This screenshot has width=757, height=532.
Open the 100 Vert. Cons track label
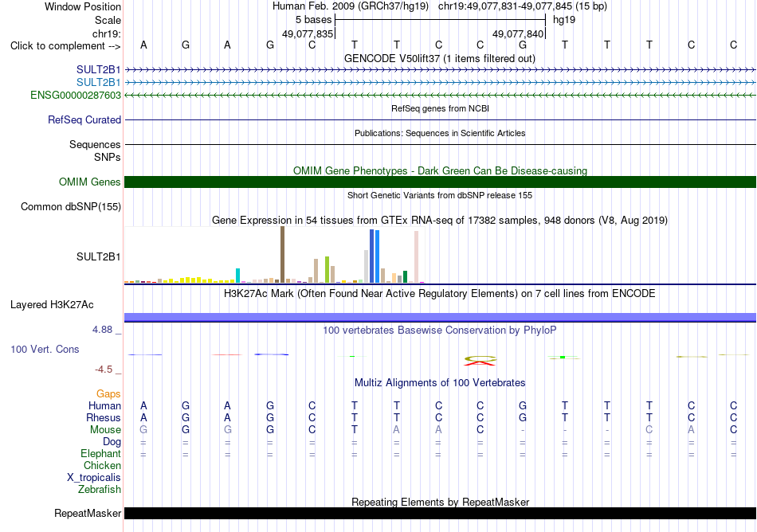(x=45, y=349)
